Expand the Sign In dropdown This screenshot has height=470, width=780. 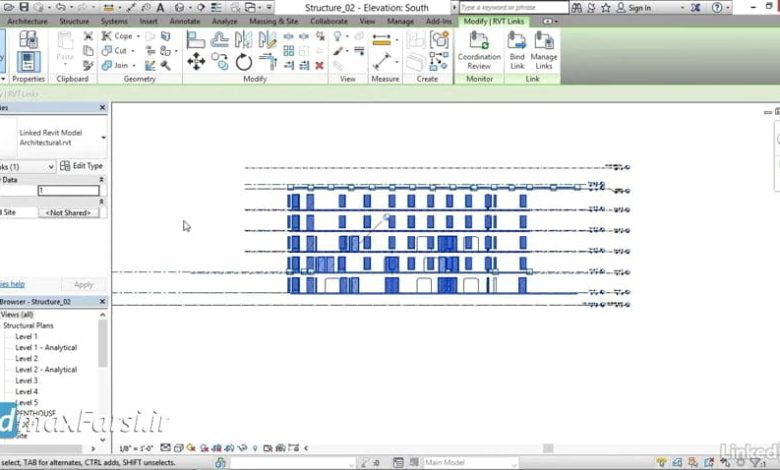tap(682, 8)
